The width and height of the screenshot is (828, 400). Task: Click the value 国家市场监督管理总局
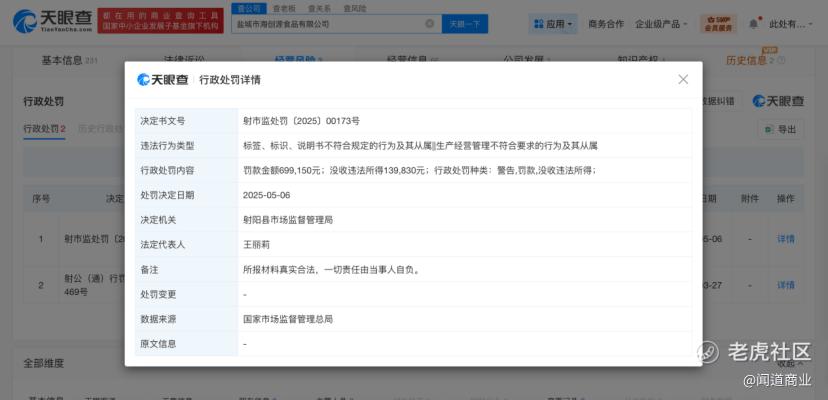click(x=288, y=319)
